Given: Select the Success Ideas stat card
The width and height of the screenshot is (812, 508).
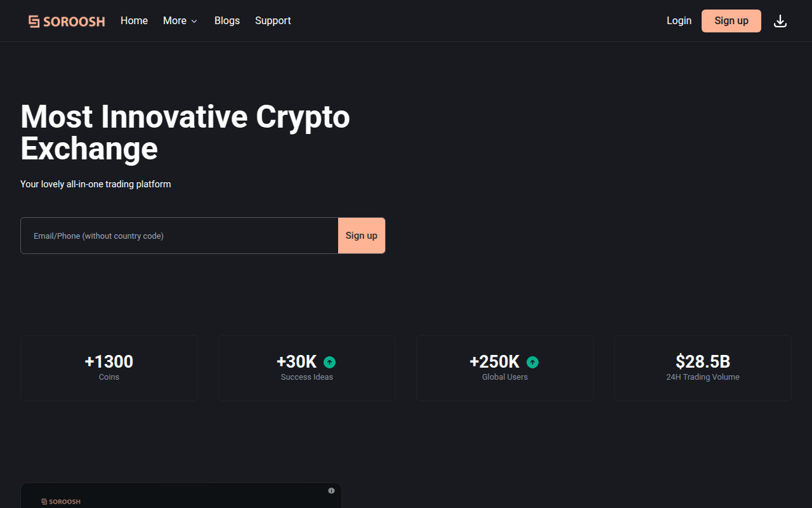Looking at the screenshot, I should [x=307, y=368].
